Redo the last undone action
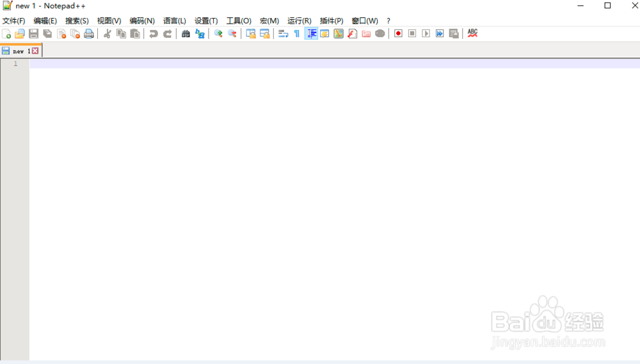This screenshot has width=640, height=364. [167, 34]
